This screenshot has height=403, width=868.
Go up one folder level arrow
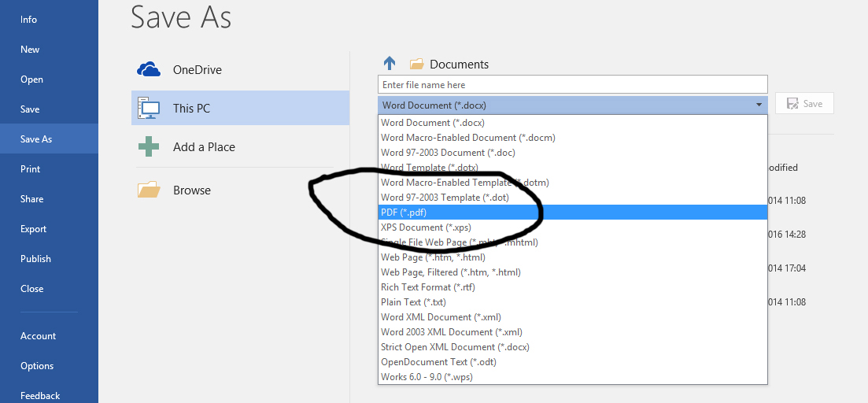coord(390,64)
